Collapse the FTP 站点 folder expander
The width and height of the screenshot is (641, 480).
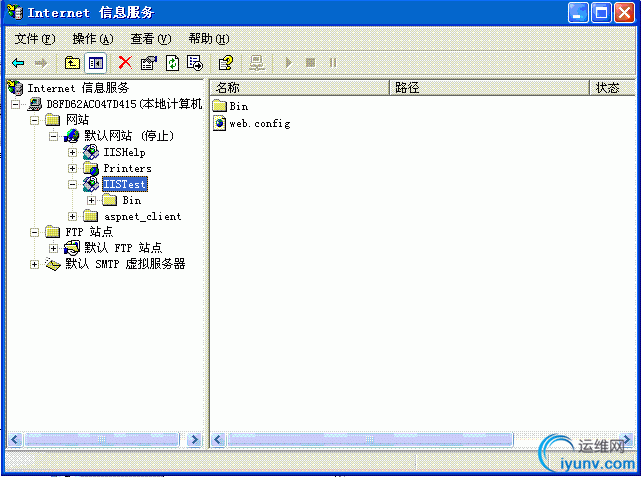[35, 233]
